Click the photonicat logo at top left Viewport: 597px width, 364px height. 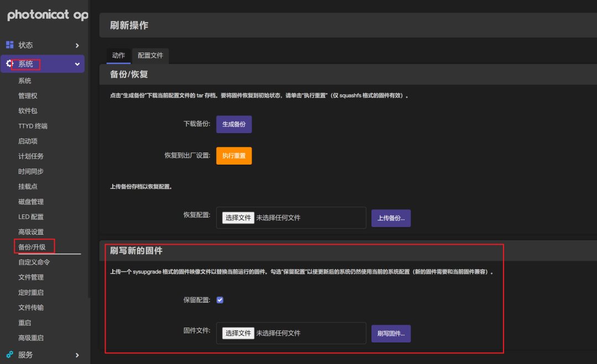click(47, 15)
